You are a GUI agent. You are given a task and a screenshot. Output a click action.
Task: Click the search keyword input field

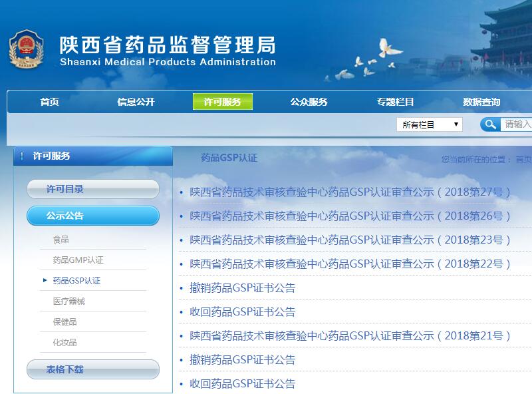517,124
